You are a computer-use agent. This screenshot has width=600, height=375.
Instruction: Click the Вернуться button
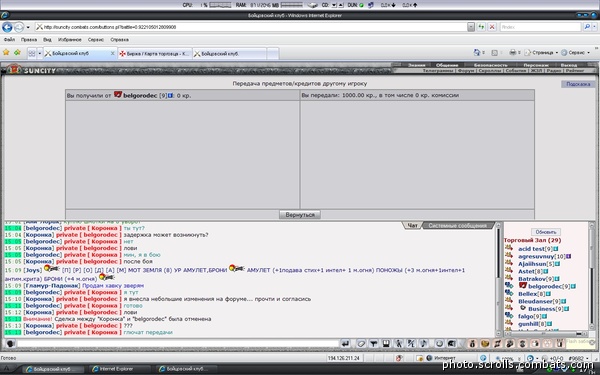coord(300,215)
